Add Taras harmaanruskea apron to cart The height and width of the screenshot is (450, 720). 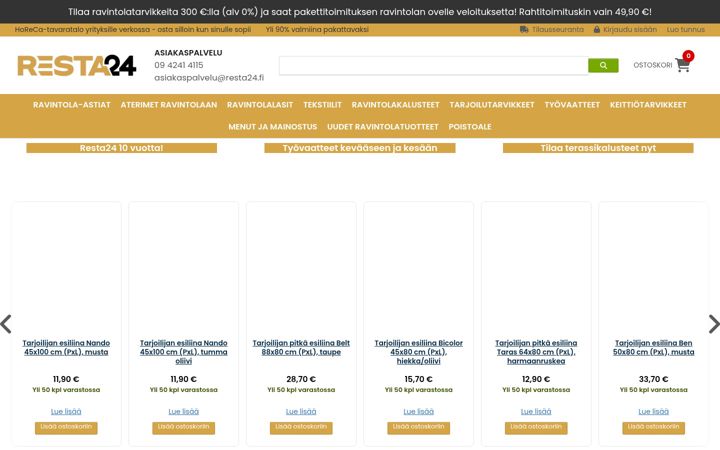tap(536, 428)
